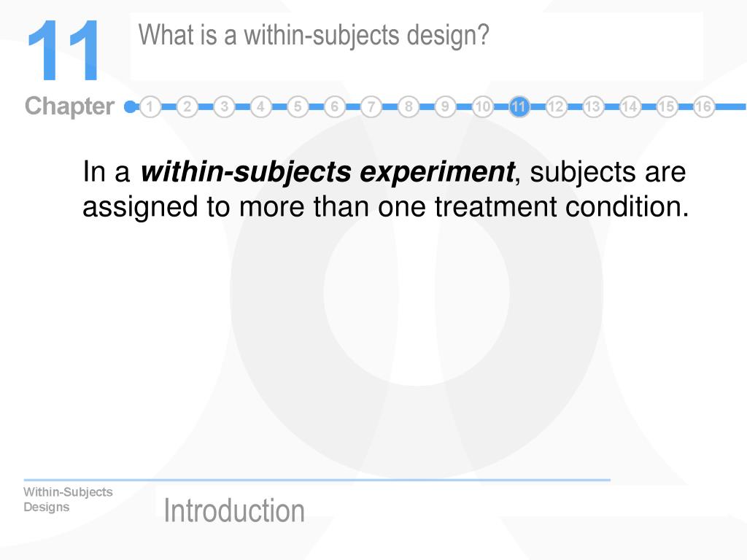Open chapter 13 on timeline
Image resolution: width=747 pixels, height=560 pixels.
coord(592,106)
